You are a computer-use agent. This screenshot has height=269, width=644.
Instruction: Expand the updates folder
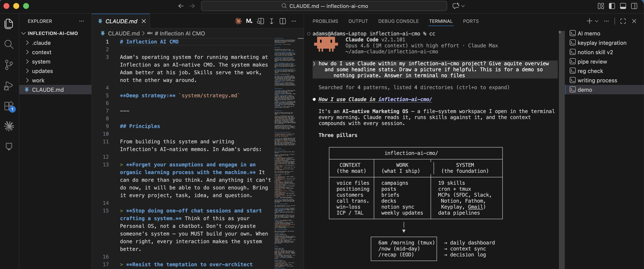[42, 71]
